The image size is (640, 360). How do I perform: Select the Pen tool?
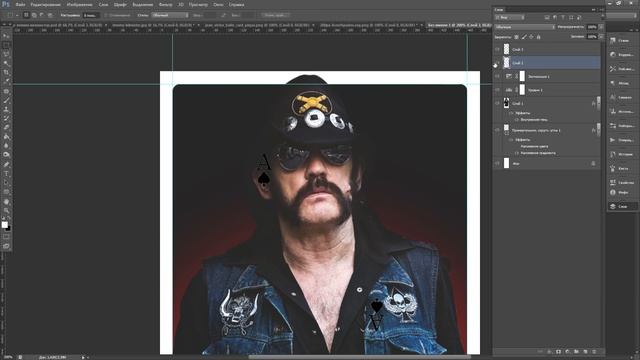point(6,164)
